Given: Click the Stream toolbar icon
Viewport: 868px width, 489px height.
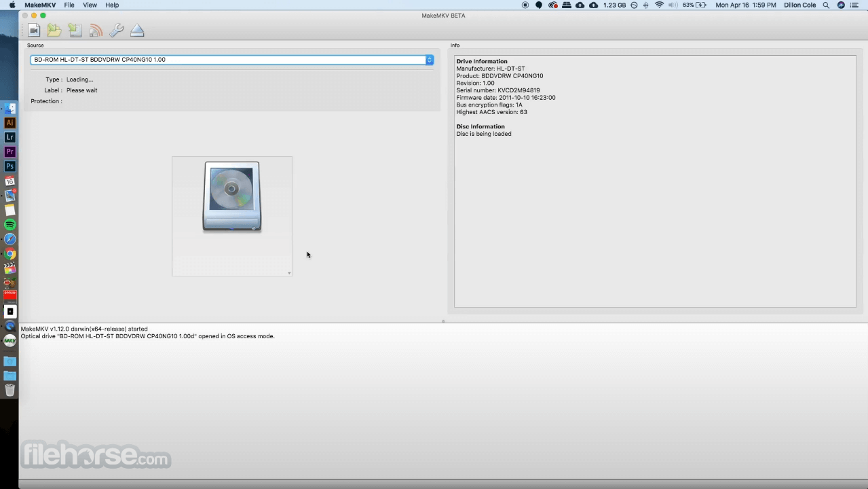Looking at the screenshot, I should pos(96,30).
